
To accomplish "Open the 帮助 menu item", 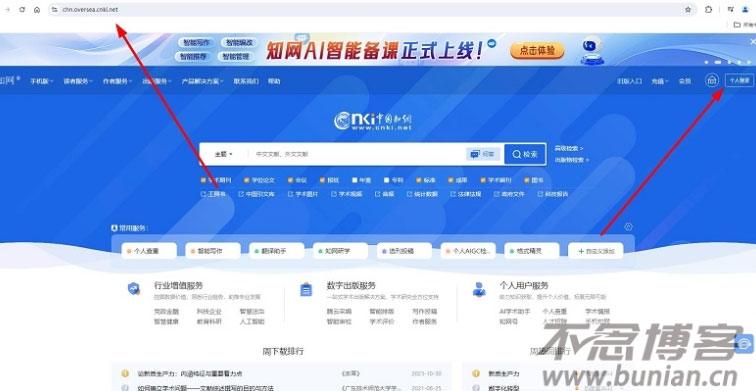I will pos(274,81).
